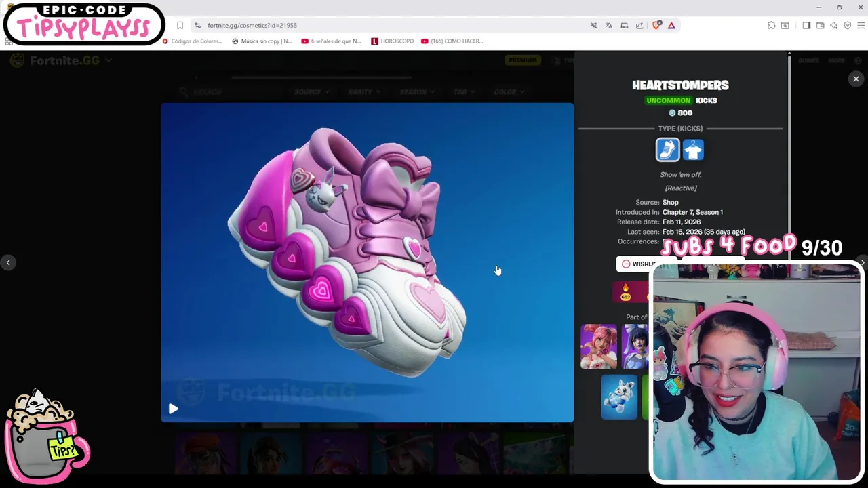868x488 pixels.
Task: Click the Feb 11, 2026 release date
Action: point(682,222)
